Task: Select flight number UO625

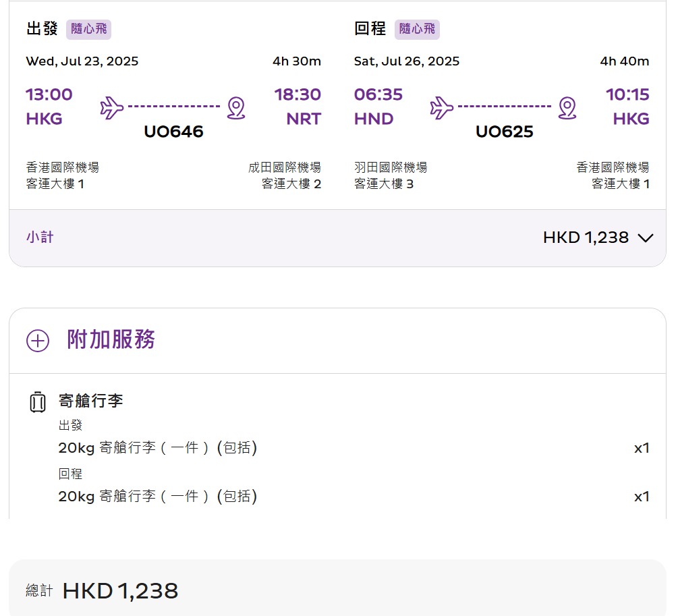Action: click(504, 132)
